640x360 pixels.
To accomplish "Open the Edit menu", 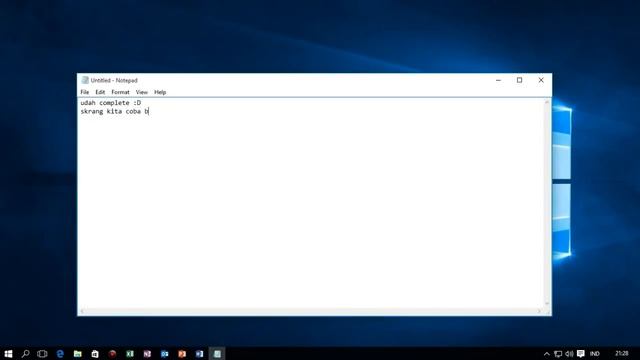I will tap(100, 92).
